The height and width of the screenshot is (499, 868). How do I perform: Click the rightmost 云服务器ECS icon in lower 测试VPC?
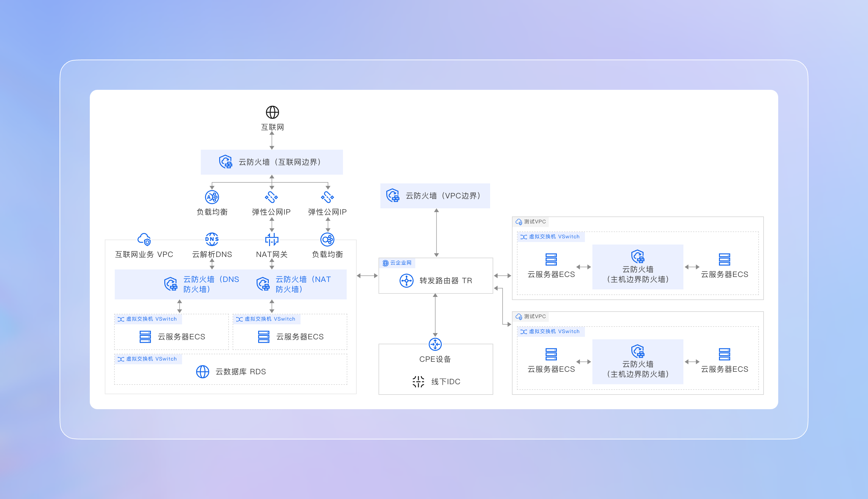[x=724, y=354]
